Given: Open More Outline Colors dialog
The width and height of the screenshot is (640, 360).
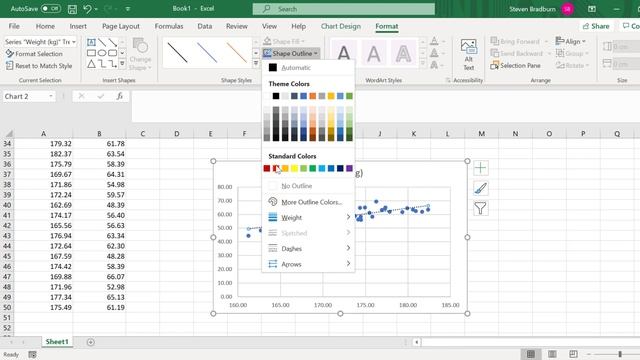Looking at the screenshot, I should (x=308, y=202).
